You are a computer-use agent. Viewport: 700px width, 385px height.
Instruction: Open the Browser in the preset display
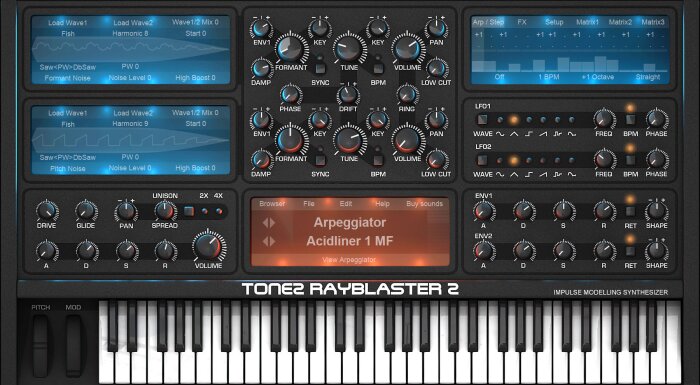click(x=272, y=204)
